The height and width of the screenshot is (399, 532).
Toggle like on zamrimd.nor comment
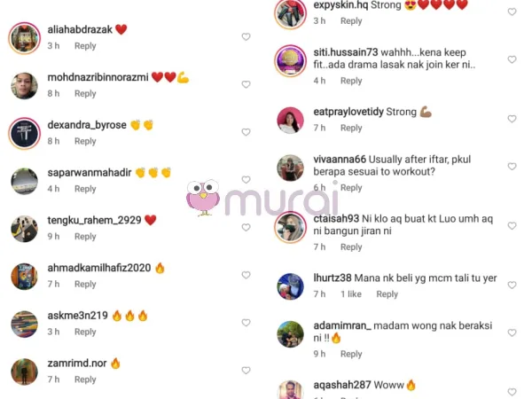[x=246, y=371]
